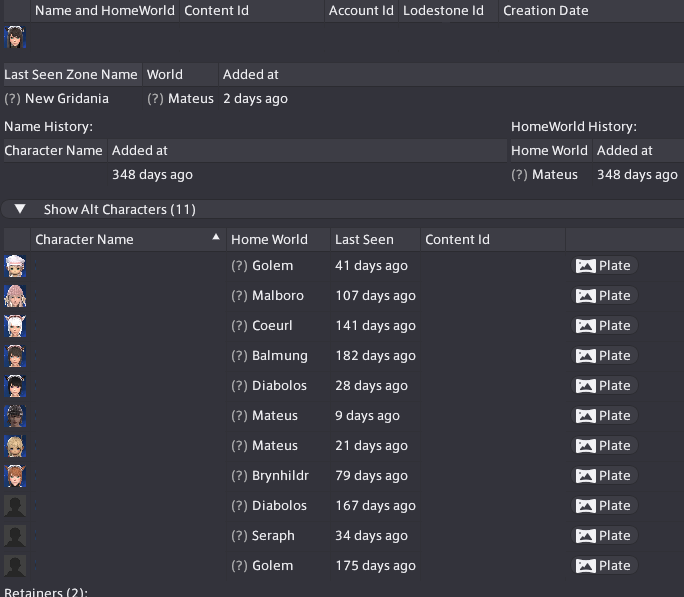
Task: Click the Seraph home world cell
Action: coord(273,536)
